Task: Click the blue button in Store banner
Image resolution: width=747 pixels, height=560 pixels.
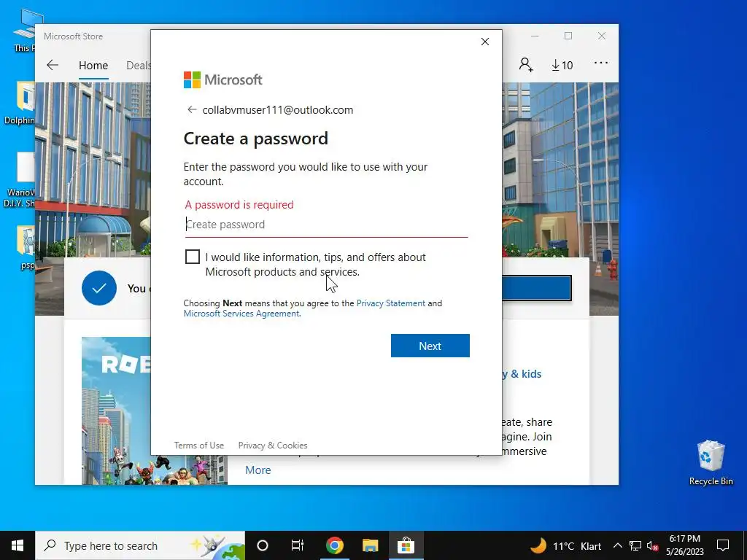Action: (537, 288)
